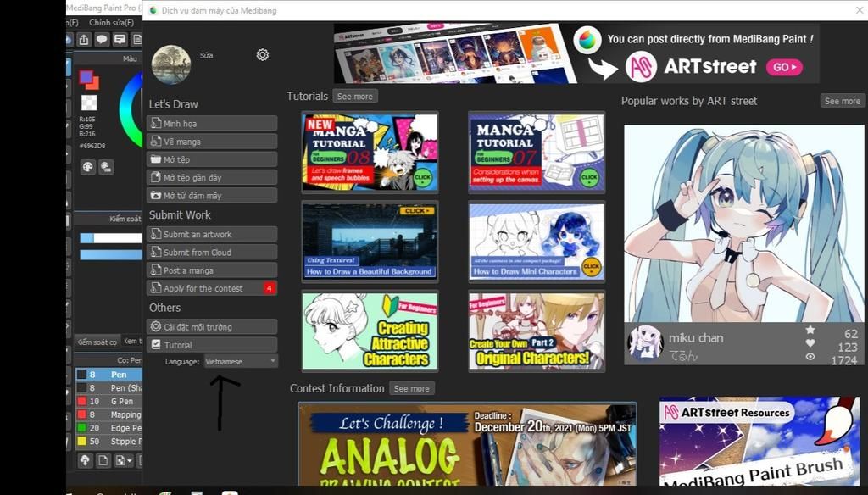This screenshot has width=868, height=495.
Task: Open the Chỉnh sửa(E) menu
Action: (x=113, y=22)
